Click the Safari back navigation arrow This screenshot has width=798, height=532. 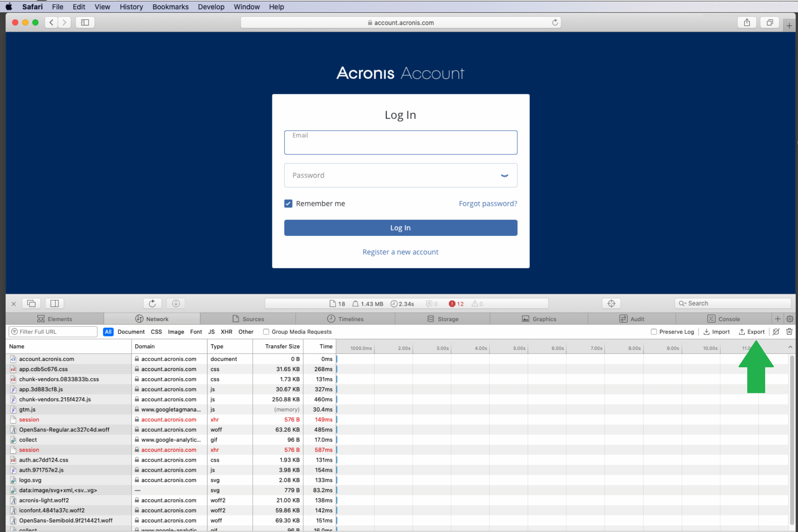coord(51,22)
